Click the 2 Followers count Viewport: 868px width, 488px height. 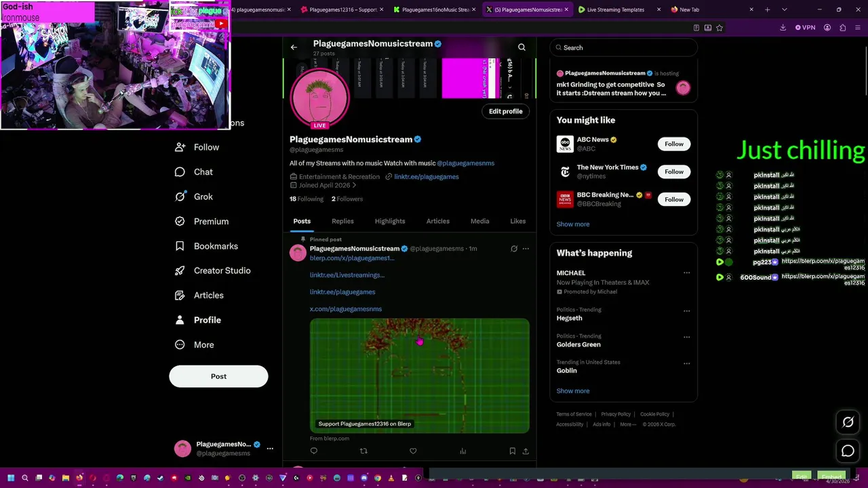click(347, 199)
